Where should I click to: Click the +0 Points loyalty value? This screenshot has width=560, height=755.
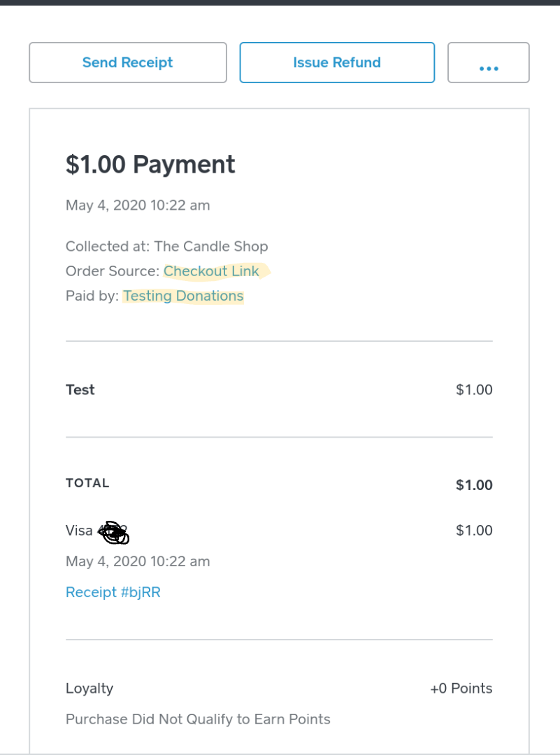(x=461, y=689)
